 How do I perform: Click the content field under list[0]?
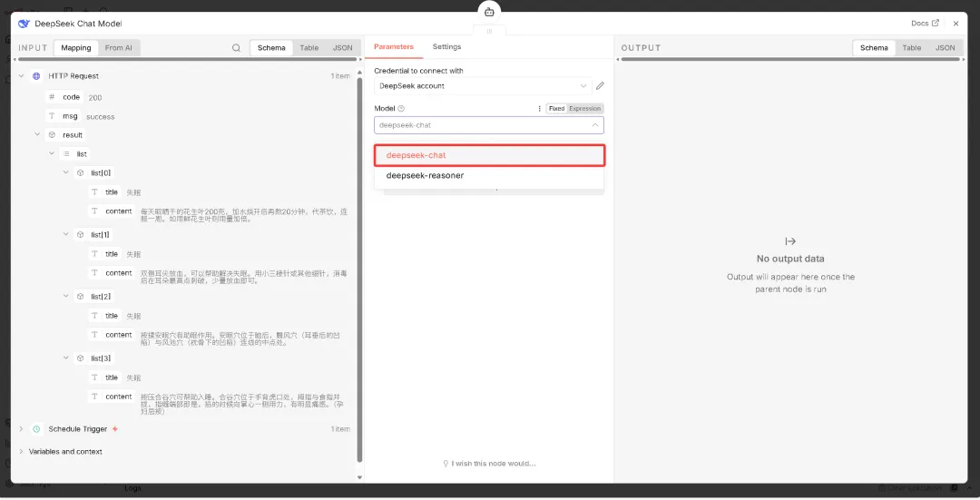(119, 211)
